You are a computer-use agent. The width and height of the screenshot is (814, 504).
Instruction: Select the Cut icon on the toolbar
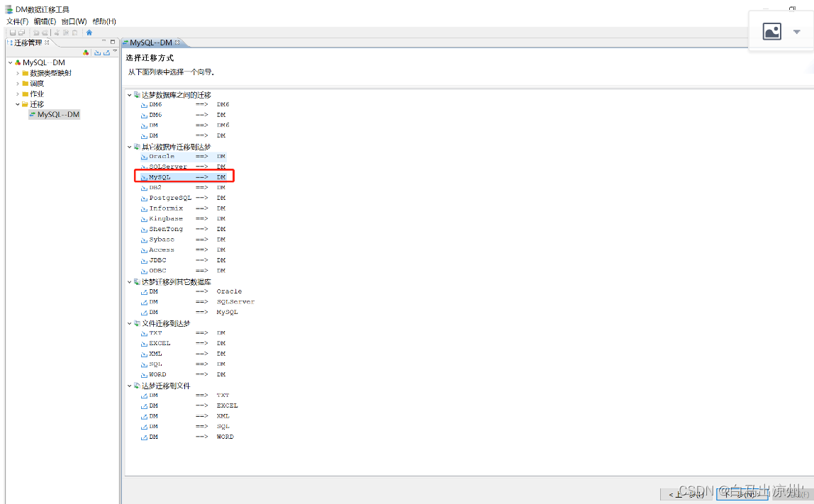point(57,33)
